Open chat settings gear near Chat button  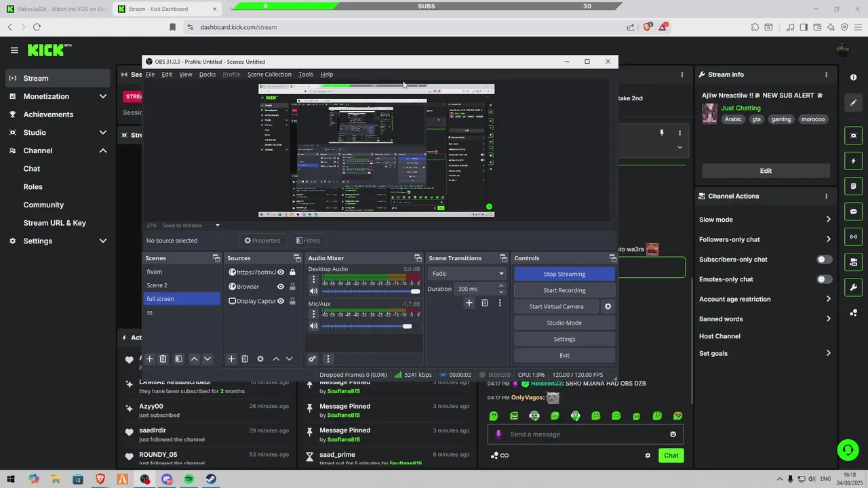coord(648,455)
